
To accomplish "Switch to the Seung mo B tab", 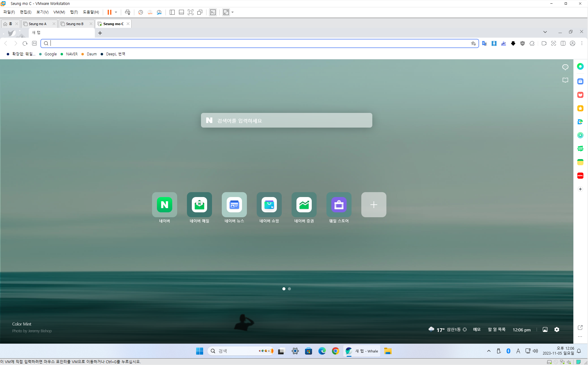I will (x=75, y=24).
